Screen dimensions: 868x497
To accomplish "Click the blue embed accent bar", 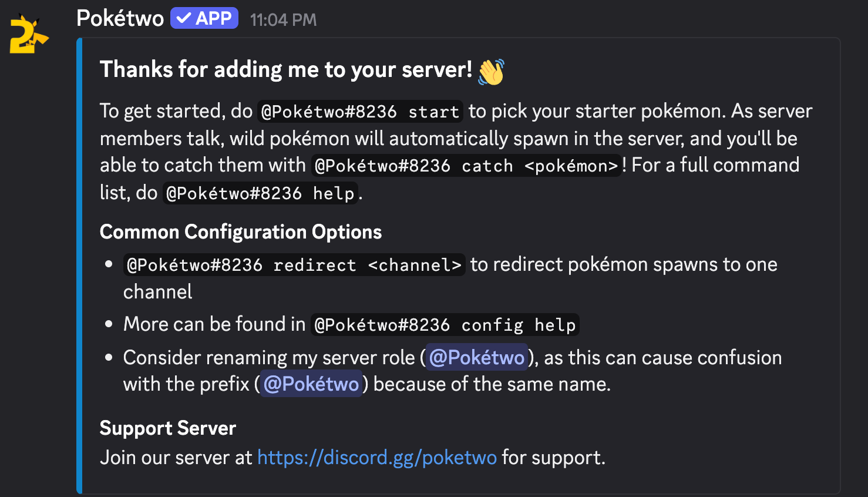I will click(x=79, y=266).
